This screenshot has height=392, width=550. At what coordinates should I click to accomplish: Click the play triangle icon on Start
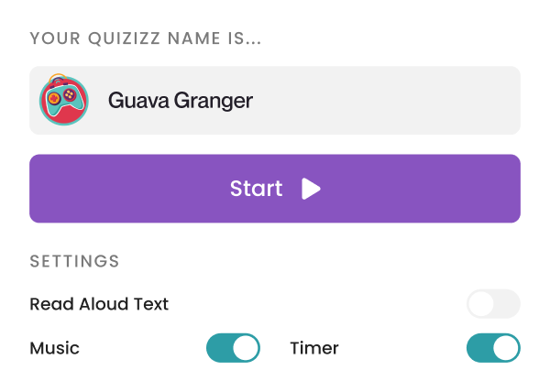click(x=311, y=189)
